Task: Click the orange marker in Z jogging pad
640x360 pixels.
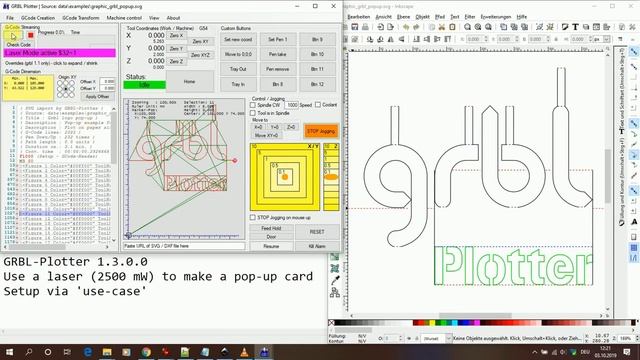Action: [331, 177]
